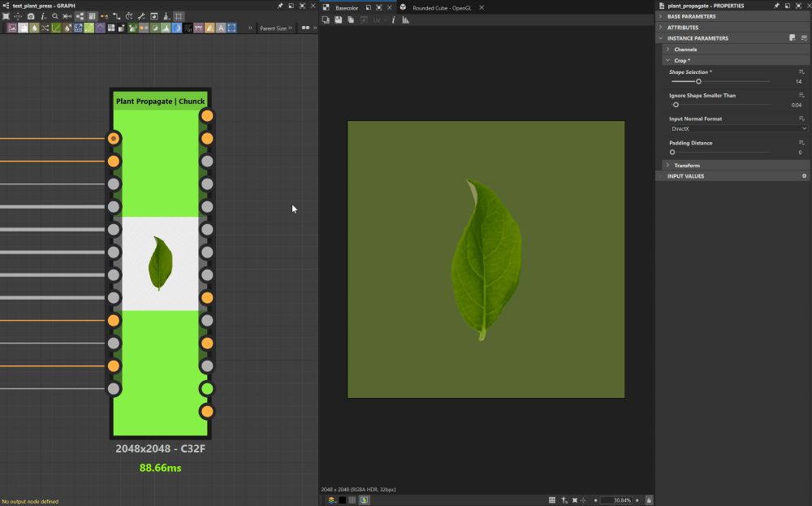This screenshot has height=506, width=812.
Task: Expand the Transform group
Action: tap(686, 166)
